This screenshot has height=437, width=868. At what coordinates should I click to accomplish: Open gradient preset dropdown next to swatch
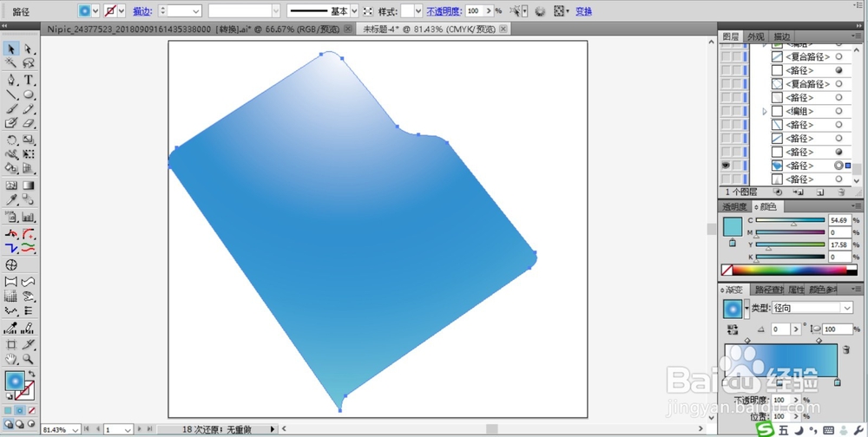(x=746, y=309)
